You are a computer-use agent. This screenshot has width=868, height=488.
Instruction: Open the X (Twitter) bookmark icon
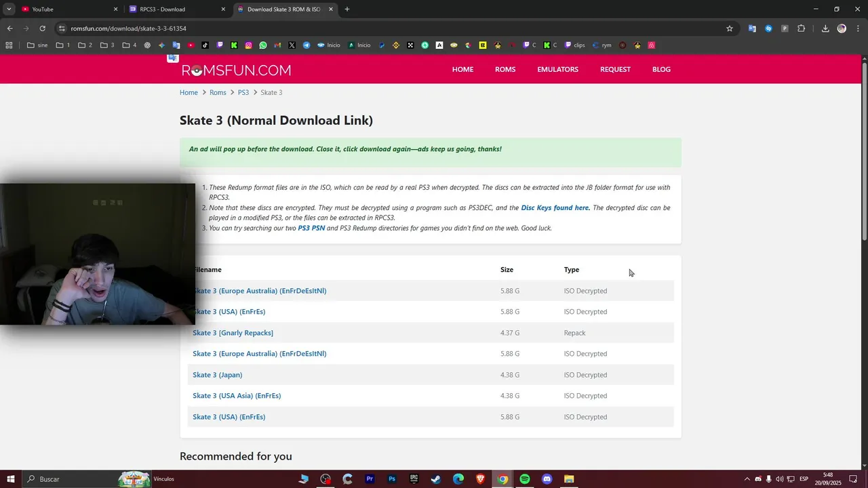pos(292,45)
